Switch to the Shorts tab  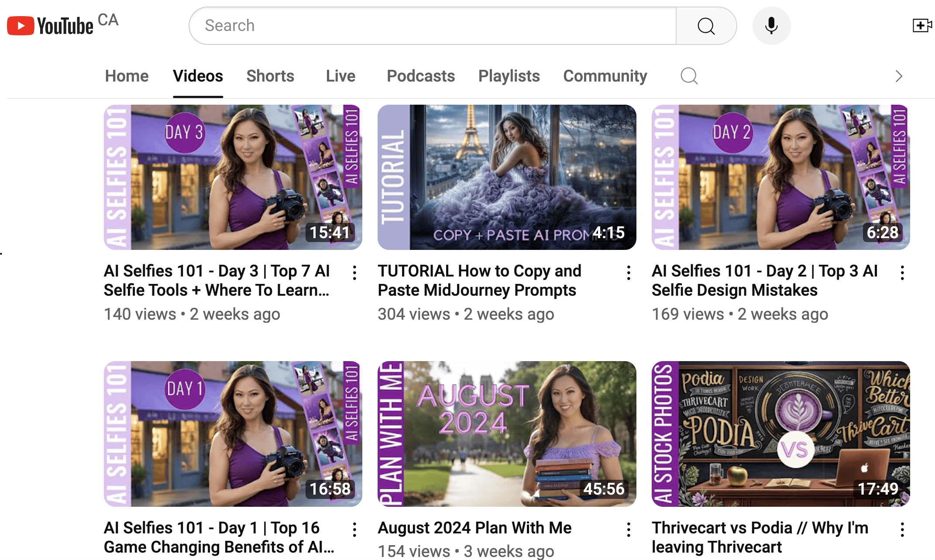tap(270, 76)
